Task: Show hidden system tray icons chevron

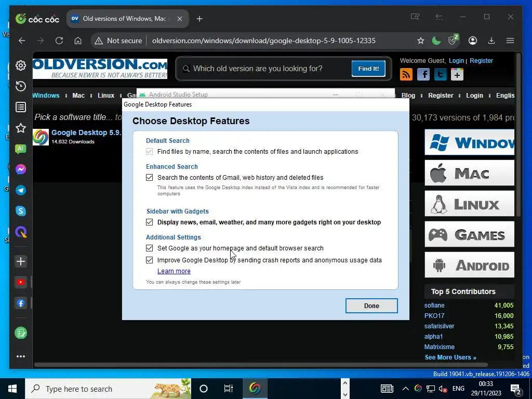Action: point(405,389)
